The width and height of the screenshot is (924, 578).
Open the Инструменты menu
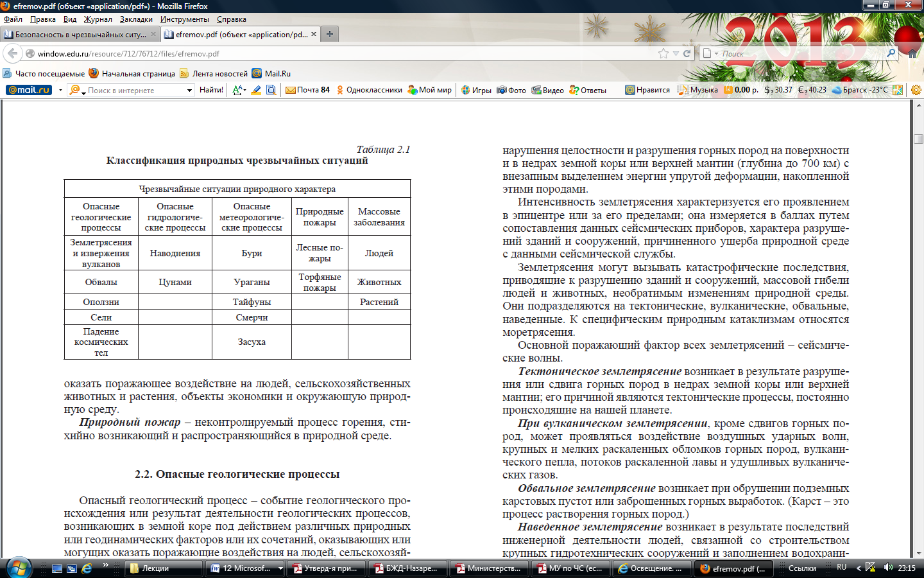(x=185, y=19)
